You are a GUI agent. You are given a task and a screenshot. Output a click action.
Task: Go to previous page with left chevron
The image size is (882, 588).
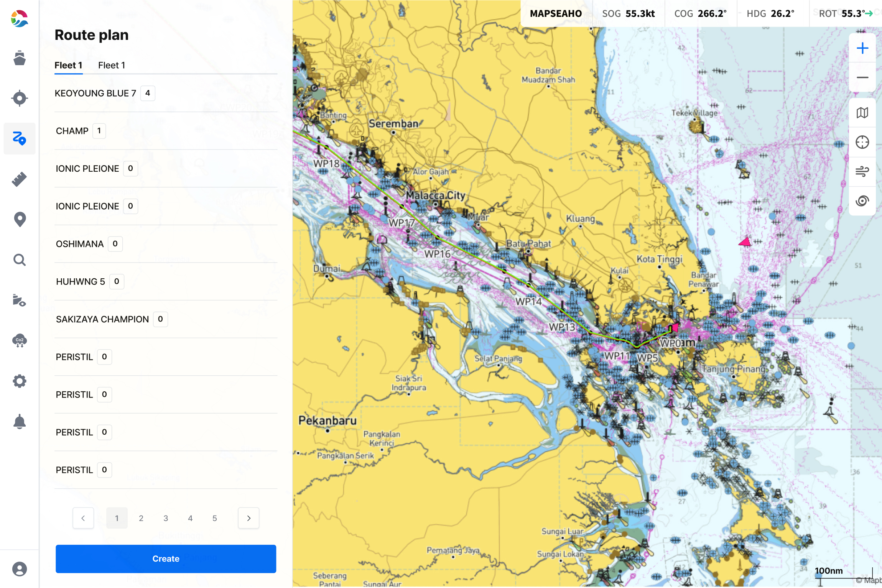pyautogui.click(x=83, y=518)
